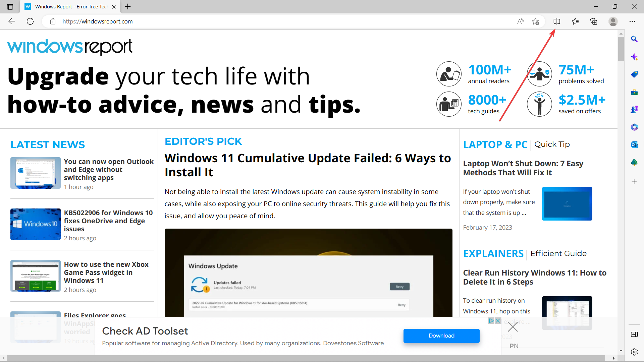
Task: Click the Check AD Toolset ad title
Action: (x=145, y=331)
